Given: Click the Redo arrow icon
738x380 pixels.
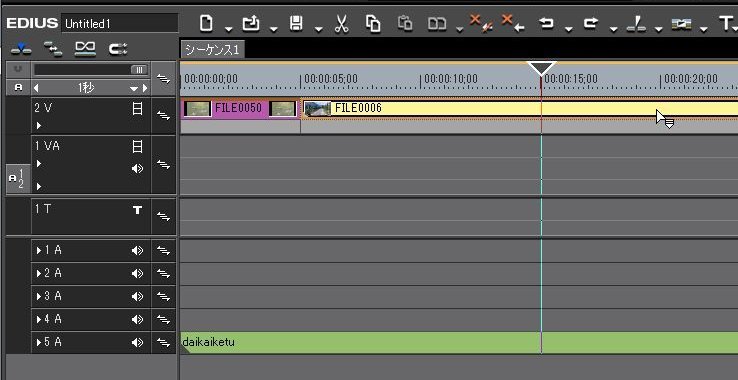Looking at the screenshot, I should 591,23.
